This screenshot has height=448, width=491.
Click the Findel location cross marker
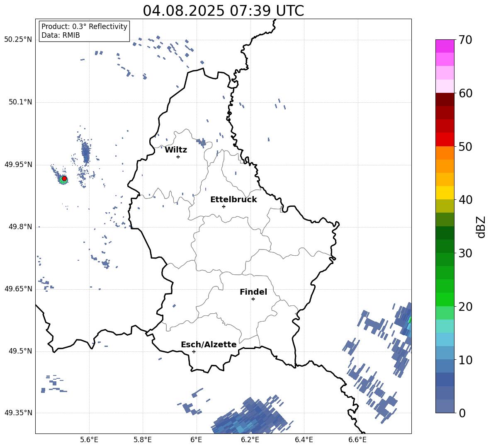coord(253,299)
